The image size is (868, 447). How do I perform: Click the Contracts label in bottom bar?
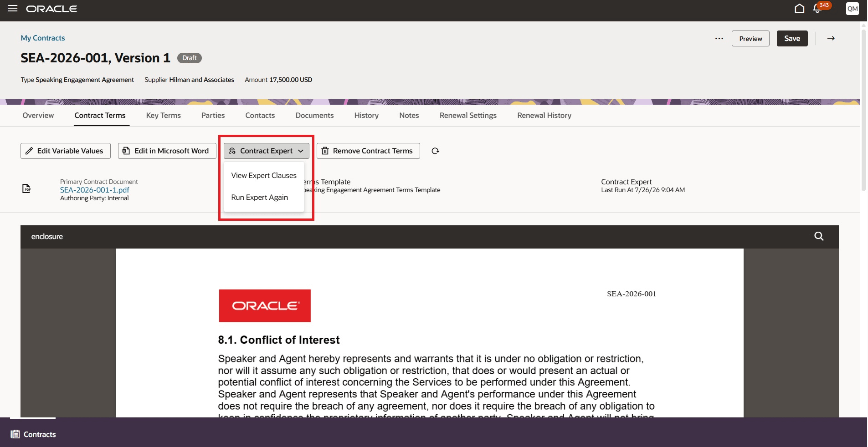tap(40, 435)
